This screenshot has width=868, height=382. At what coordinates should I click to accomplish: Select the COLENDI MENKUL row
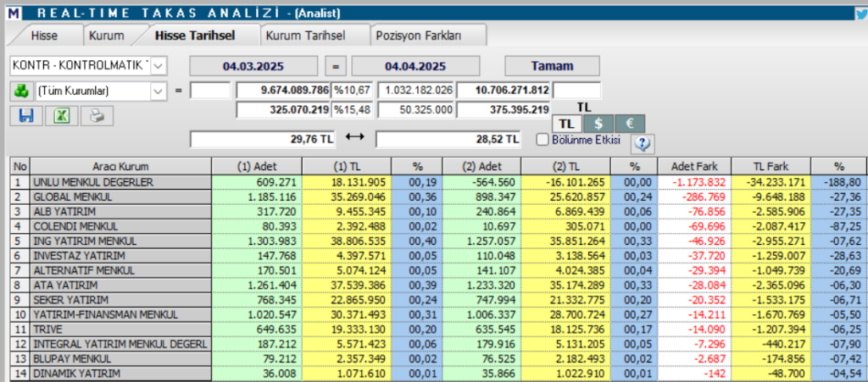438,226
